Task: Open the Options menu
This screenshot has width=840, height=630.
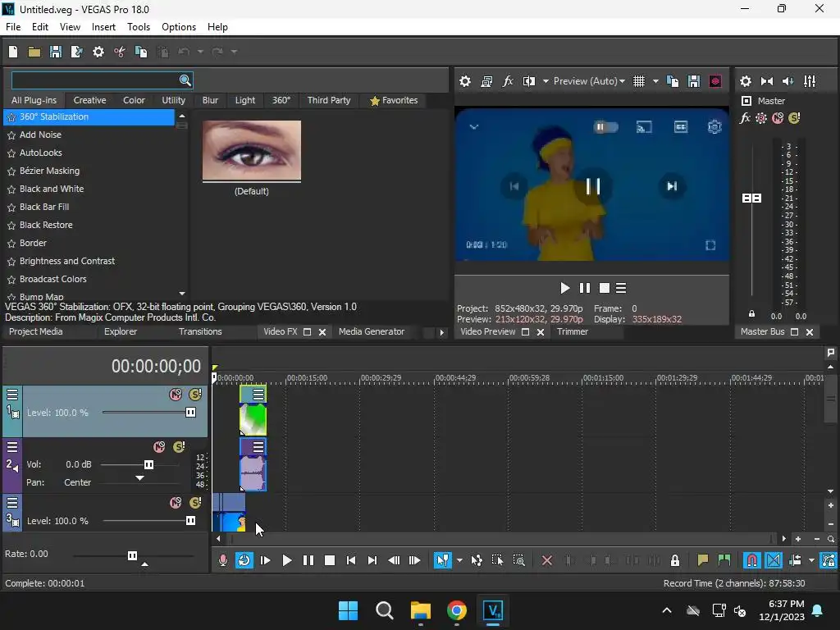Action: click(x=178, y=27)
